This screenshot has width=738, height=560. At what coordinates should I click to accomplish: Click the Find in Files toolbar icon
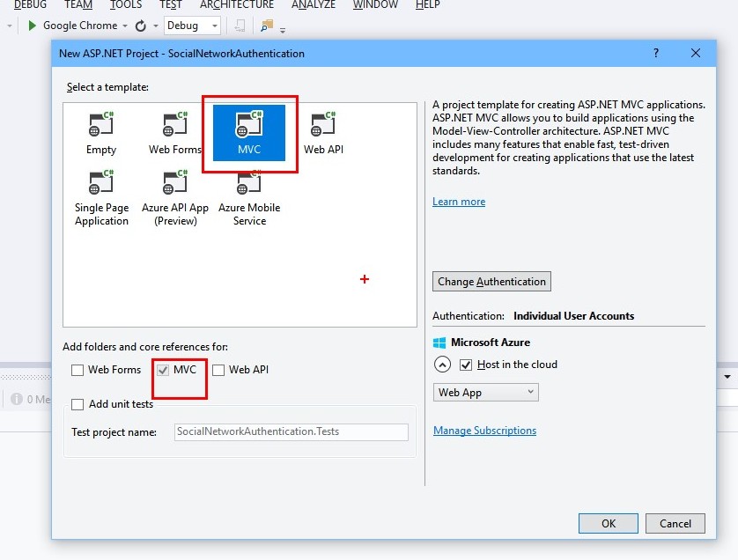[267, 26]
